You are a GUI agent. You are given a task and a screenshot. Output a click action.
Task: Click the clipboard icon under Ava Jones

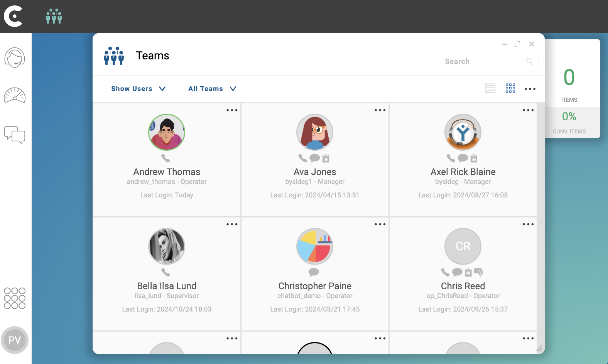[326, 158]
